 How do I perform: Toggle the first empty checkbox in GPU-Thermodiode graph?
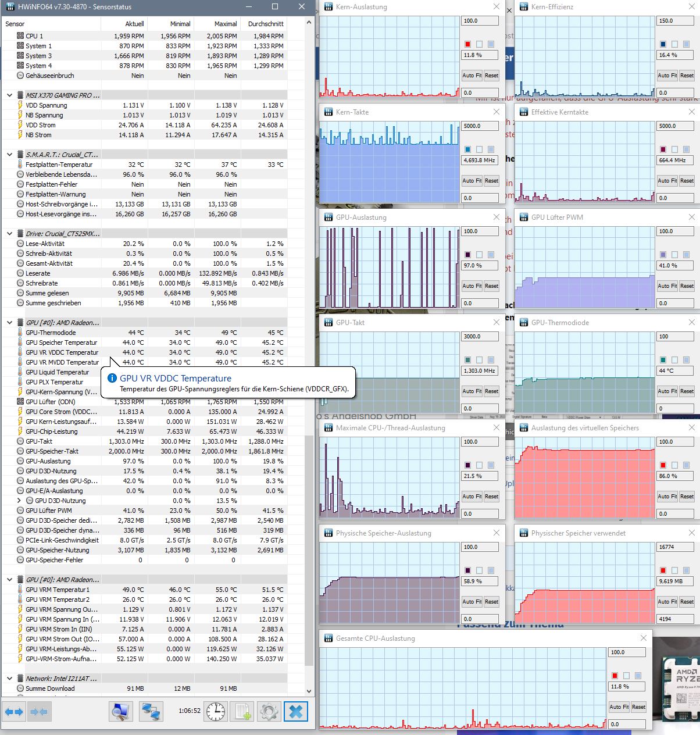tap(674, 360)
